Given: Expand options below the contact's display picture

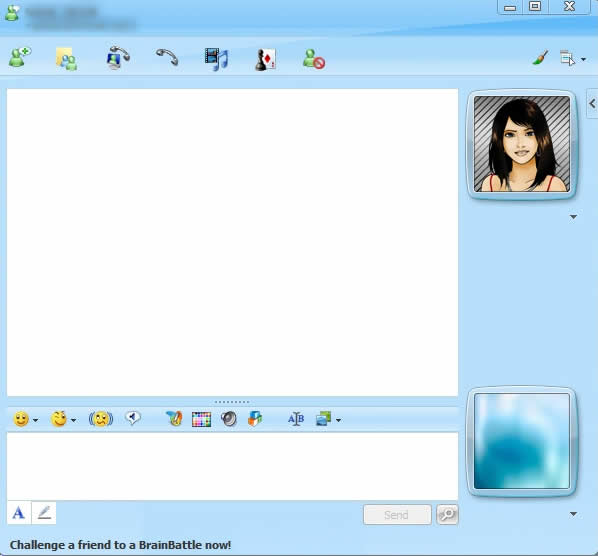Looking at the screenshot, I should click(x=573, y=217).
